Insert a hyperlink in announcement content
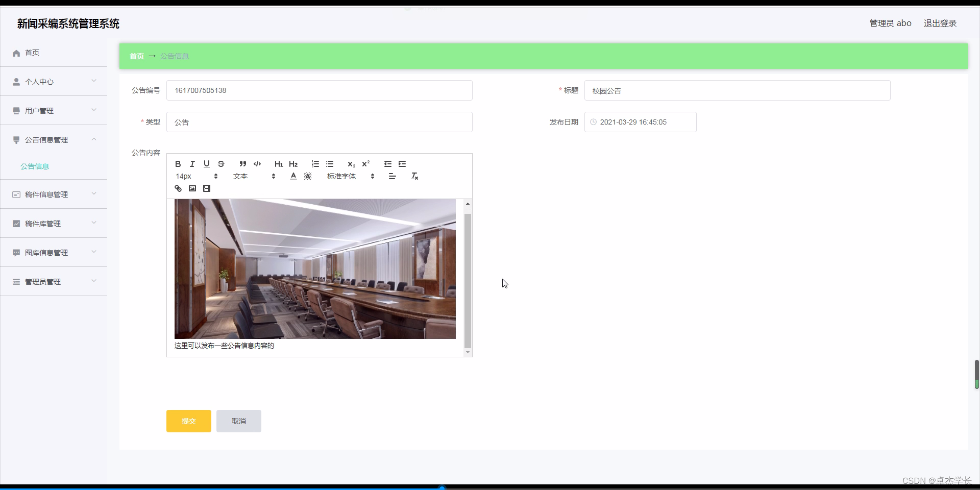 click(178, 188)
